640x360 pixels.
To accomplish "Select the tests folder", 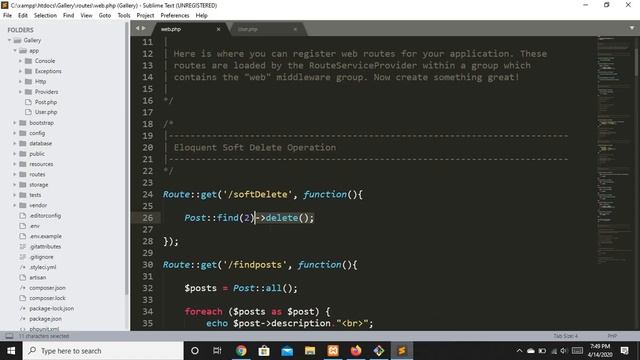I will point(35,195).
